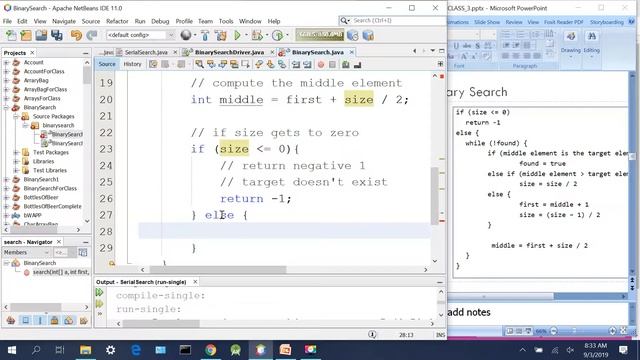Click Find Previous Occurrence editor icon
The width and height of the screenshot is (640, 360).
click(x=211, y=64)
